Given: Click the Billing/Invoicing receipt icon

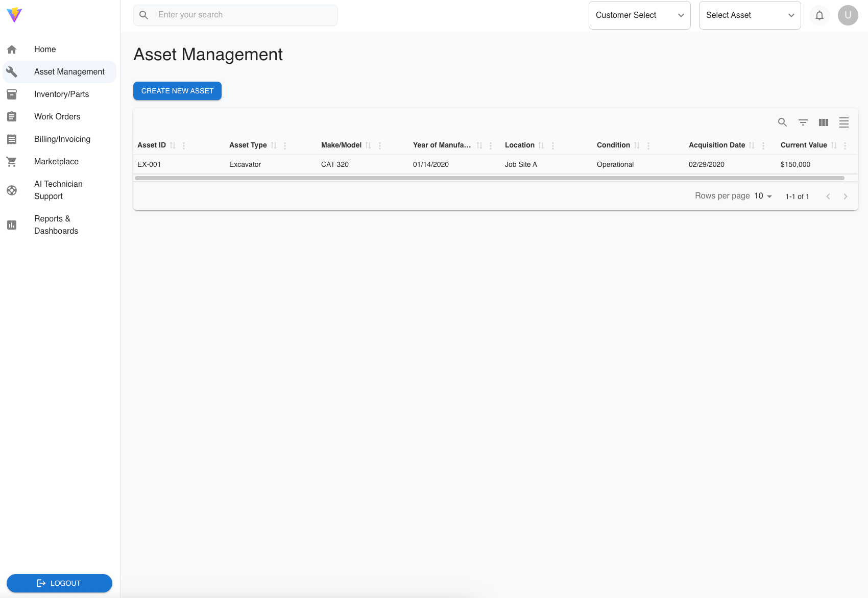Looking at the screenshot, I should click(12, 139).
